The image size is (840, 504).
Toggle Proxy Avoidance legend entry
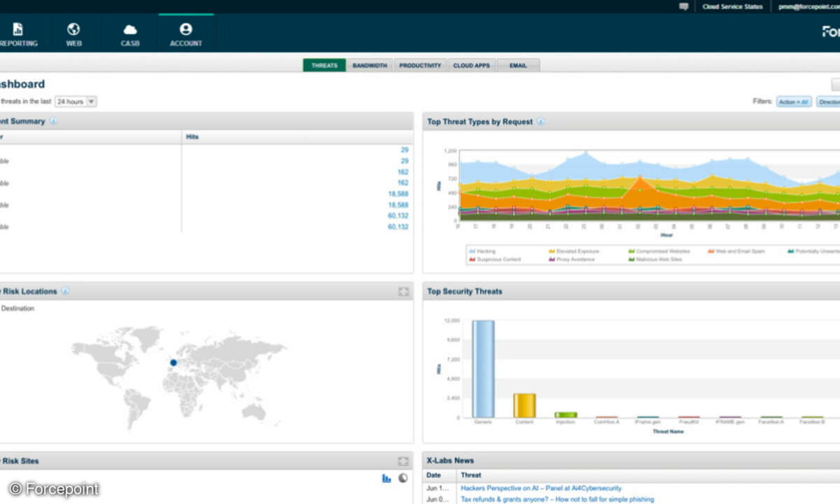tap(571, 259)
